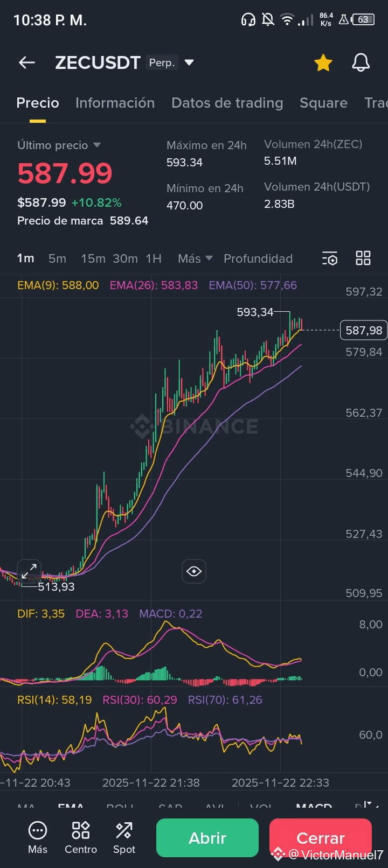Expand the Último precio dropdown
Image resolution: width=388 pixels, height=868 pixels.
click(x=97, y=145)
